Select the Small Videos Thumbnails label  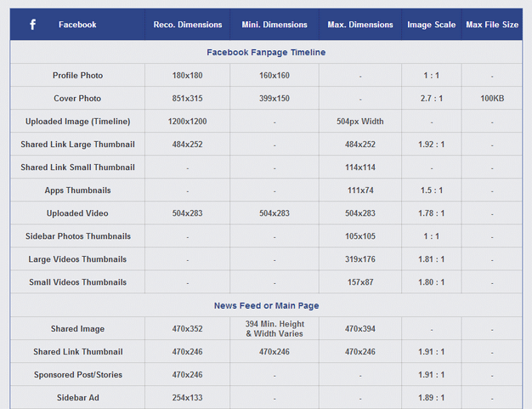(77, 282)
